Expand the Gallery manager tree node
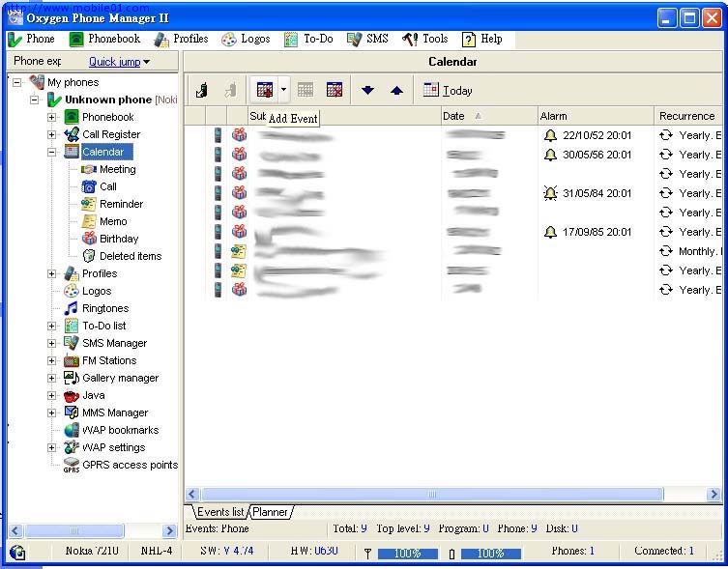The height and width of the screenshot is (569, 728). pos(51,379)
